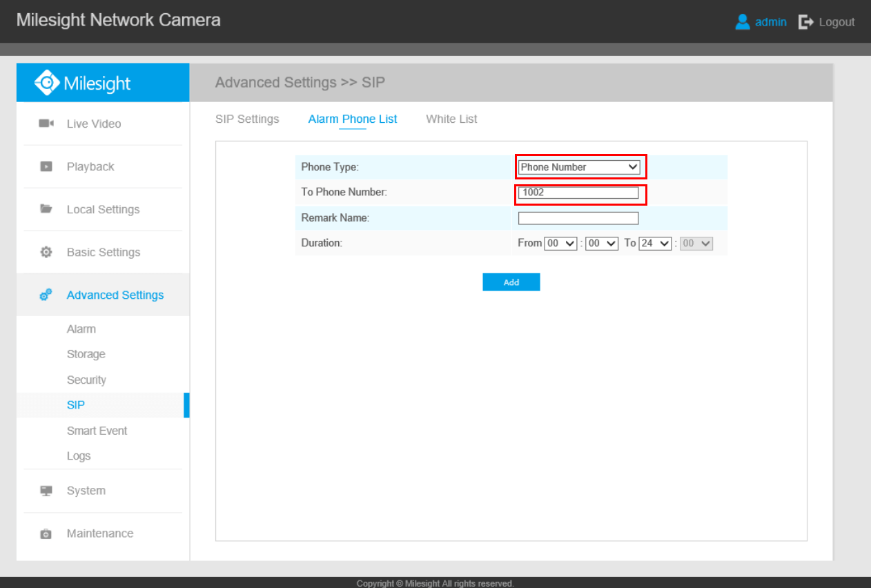Click the Basic Settings gear icon
871x588 pixels.
point(46,252)
